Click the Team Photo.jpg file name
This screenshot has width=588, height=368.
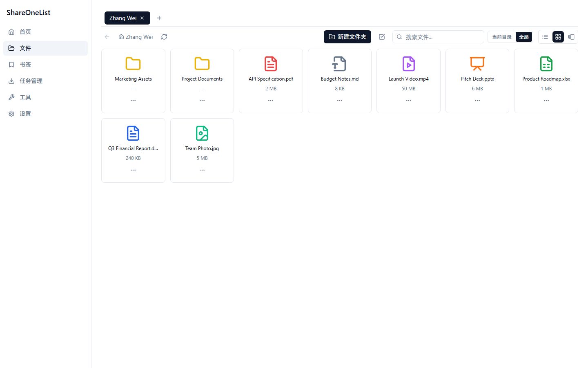[x=202, y=148]
